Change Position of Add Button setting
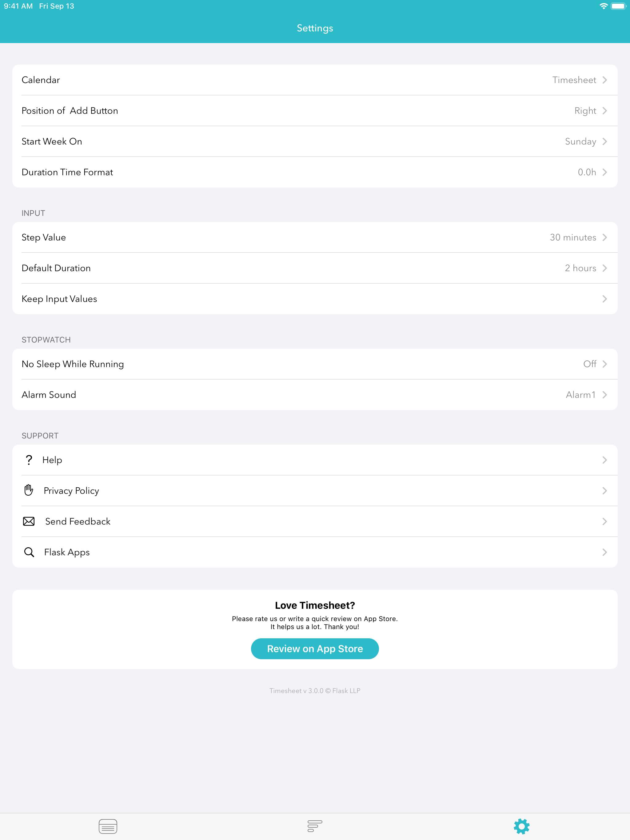Image resolution: width=630 pixels, height=840 pixels. (315, 110)
